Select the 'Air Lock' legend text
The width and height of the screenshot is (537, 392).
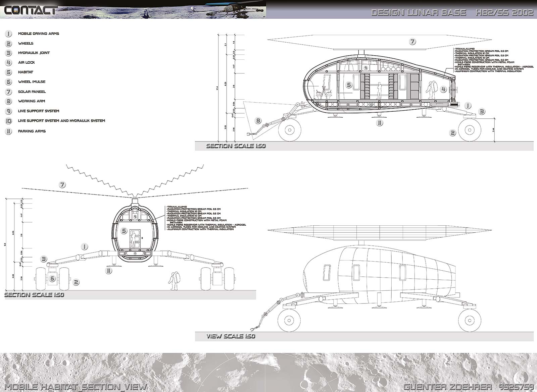(27, 62)
